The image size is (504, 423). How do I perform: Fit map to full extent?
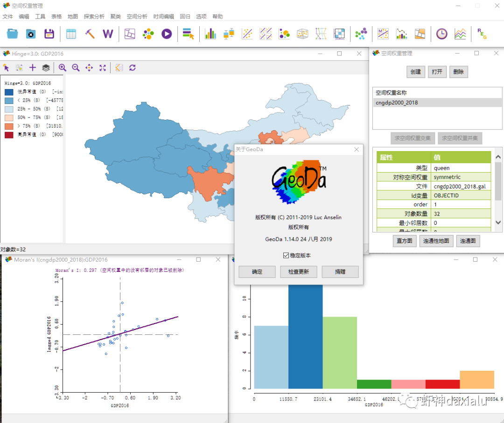pos(103,68)
